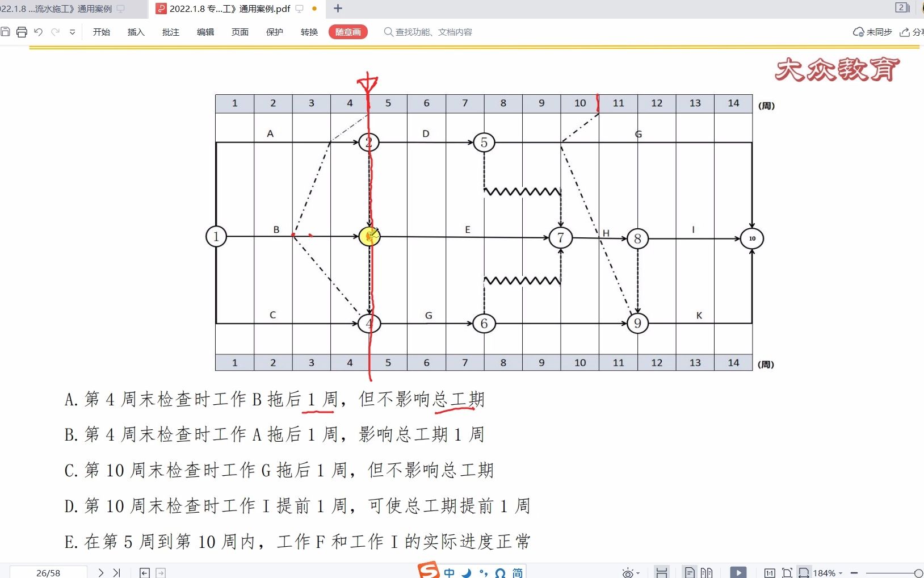Open the 184% zoom level dropdown

(828, 573)
